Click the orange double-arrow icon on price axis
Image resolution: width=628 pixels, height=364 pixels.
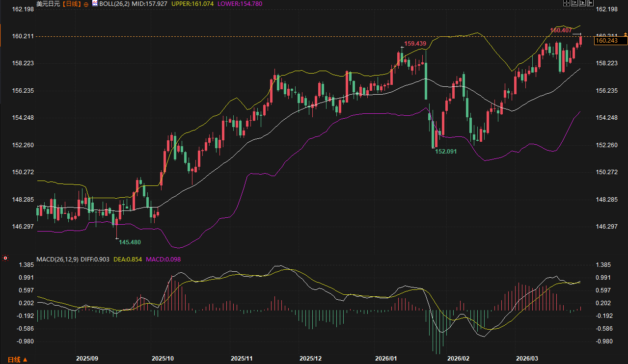pos(625,34)
